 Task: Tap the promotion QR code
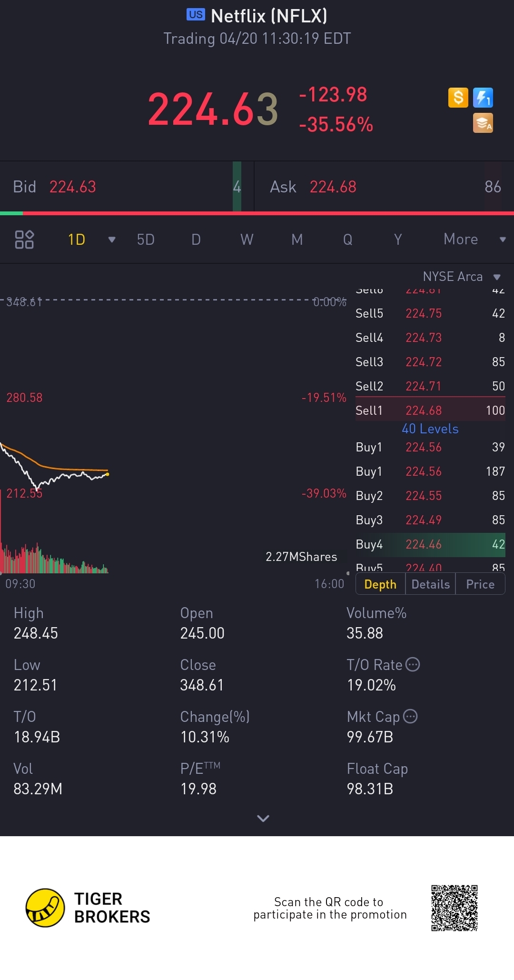tap(455, 908)
